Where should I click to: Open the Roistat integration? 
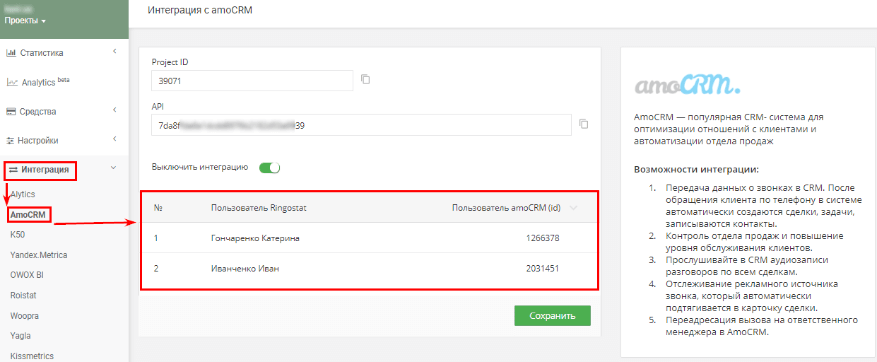pyautogui.click(x=23, y=295)
